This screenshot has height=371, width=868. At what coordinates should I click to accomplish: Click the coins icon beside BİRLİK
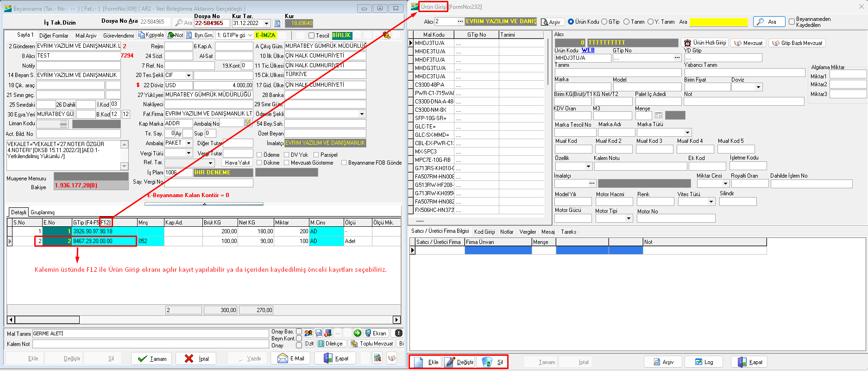coord(387,35)
